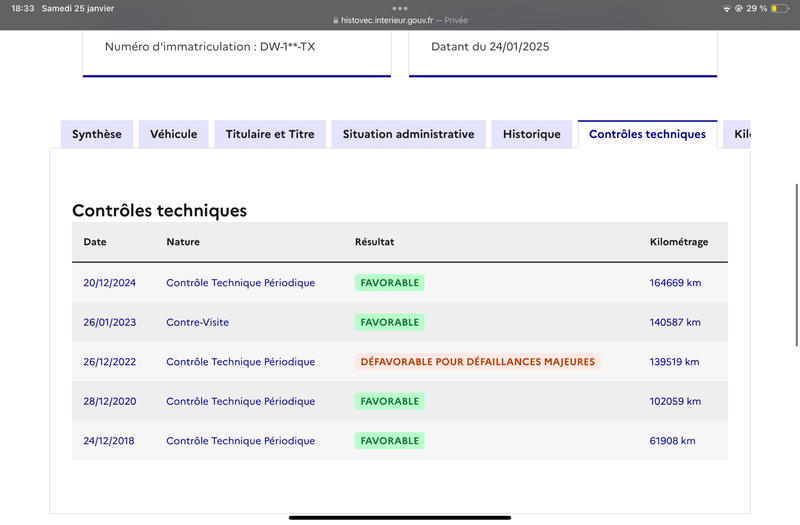
Task: Click the date 20/12/2024
Action: [x=110, y=283]
